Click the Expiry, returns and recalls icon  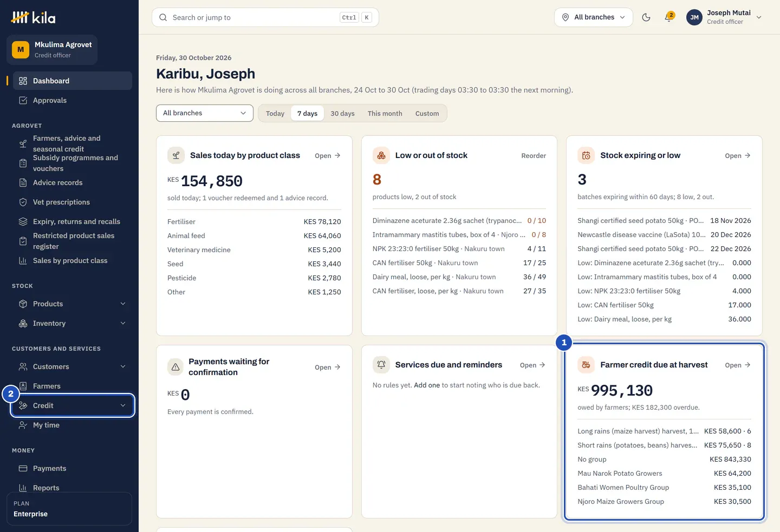pos(23,221)
